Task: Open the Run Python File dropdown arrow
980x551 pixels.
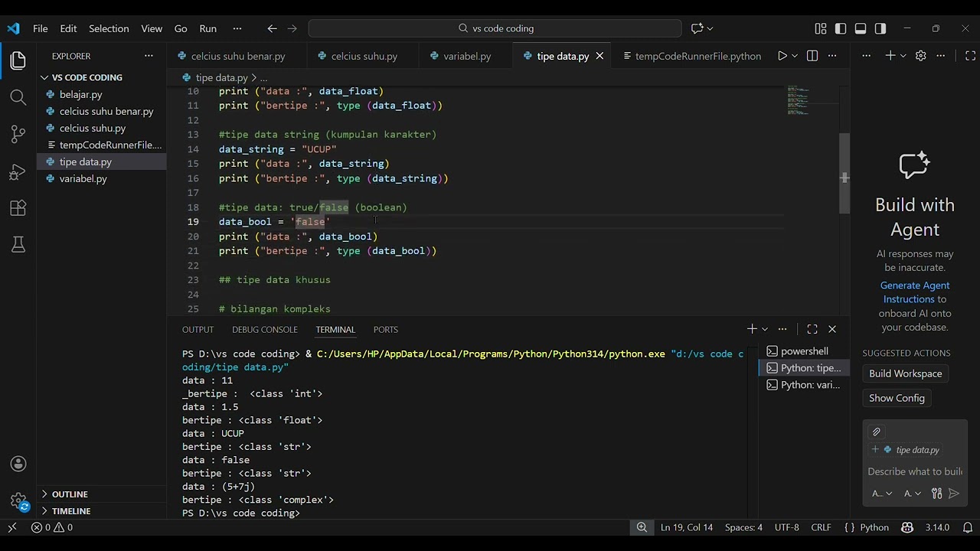Action: coord(795,56)
